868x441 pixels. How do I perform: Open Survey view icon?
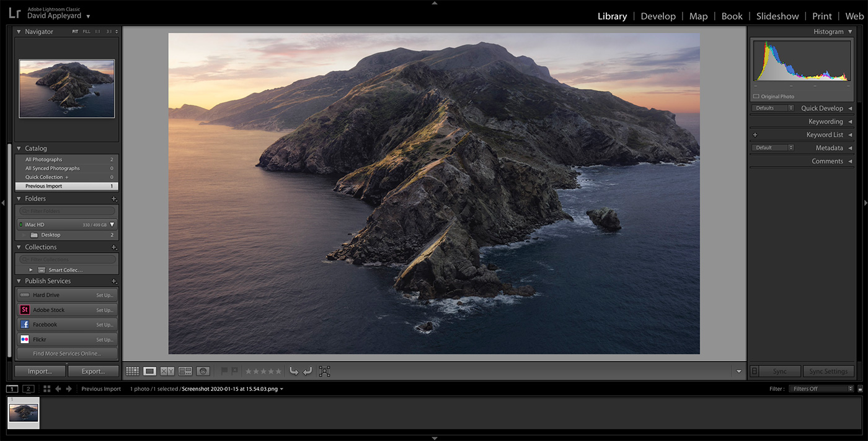[x=185, y=371]
